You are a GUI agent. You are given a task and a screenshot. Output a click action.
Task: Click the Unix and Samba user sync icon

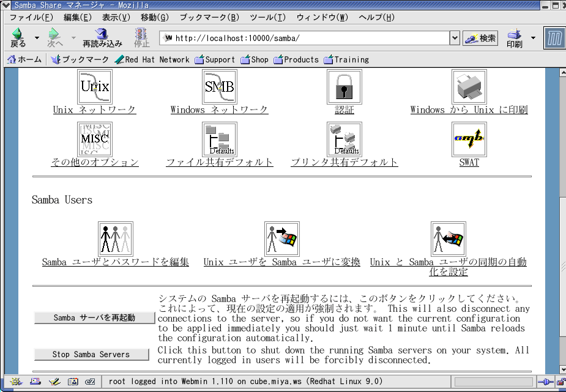pos(449,239)
